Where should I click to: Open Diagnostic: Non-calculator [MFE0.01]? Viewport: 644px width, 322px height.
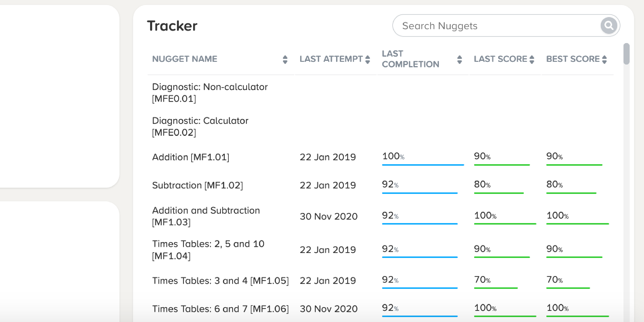pos(210,92)
